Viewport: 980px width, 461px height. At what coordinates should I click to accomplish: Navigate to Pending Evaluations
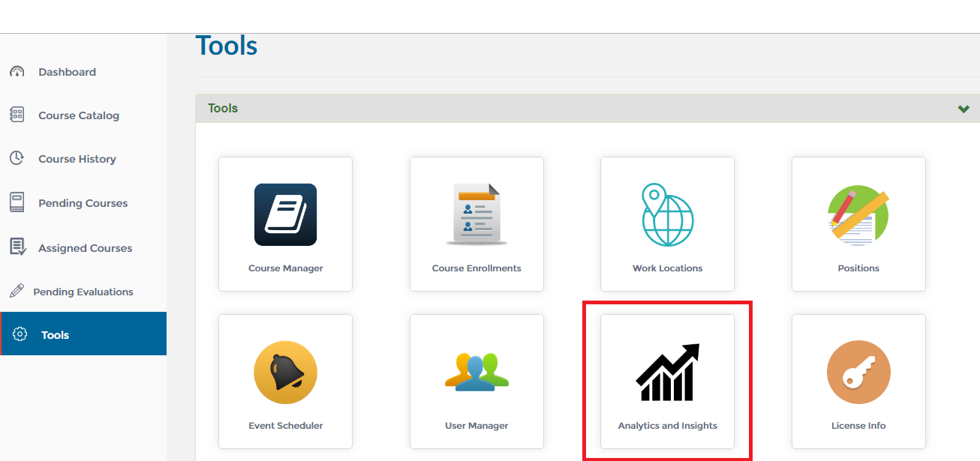[x=83, y=292]
